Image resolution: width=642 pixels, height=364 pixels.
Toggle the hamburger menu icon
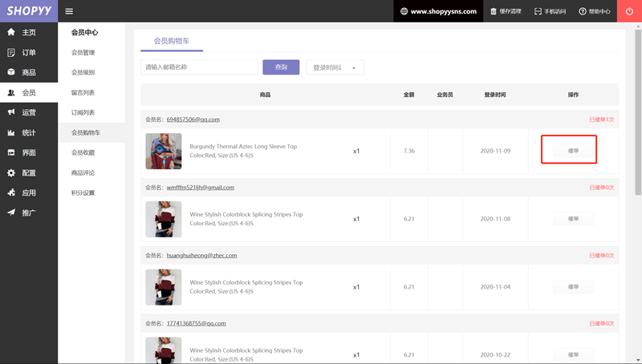point(69,11)
